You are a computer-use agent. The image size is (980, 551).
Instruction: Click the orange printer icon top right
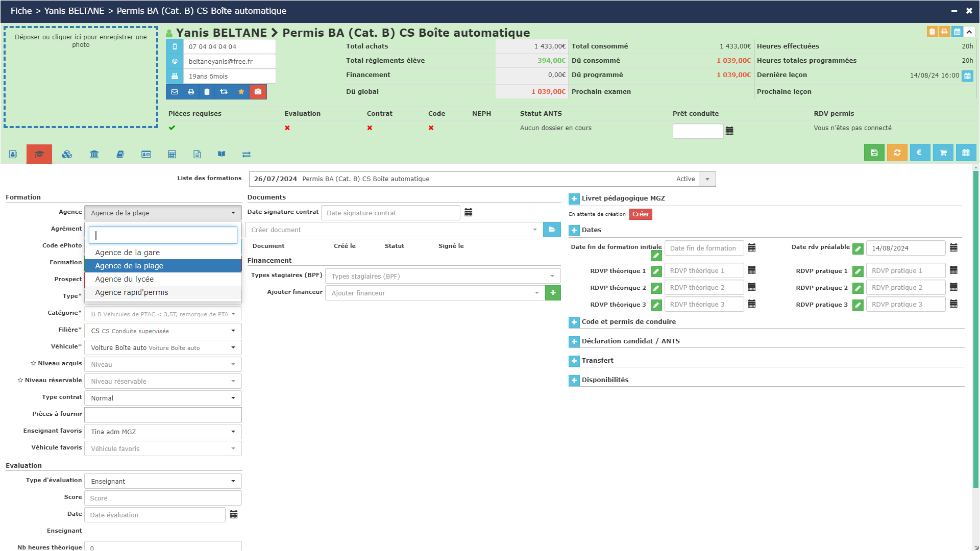click(x=945, y=32)
